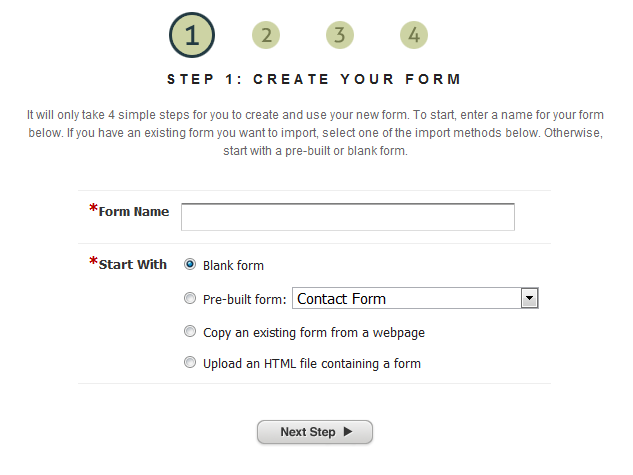The height and width of the screenshot is (475, 633).
Task: Click Upload an HTML file containing a form text
Action: 312,364
